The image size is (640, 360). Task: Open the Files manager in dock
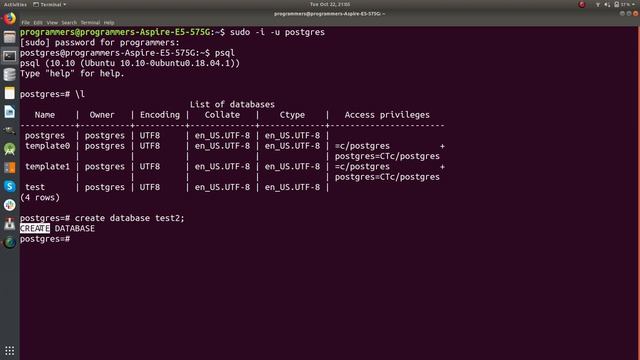tap(9, 37)
